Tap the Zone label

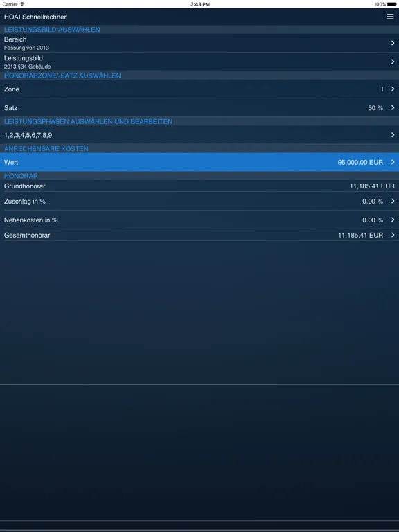click(x=12, y=89)
